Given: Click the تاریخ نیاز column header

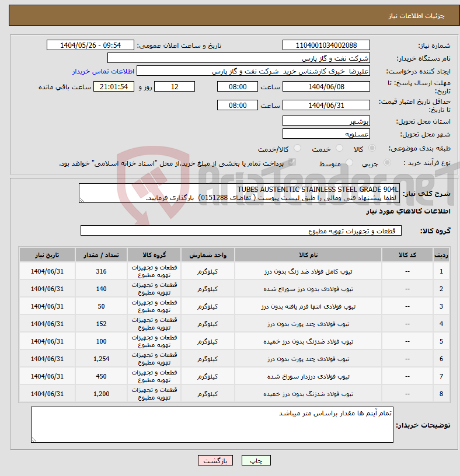Looking at the screenshot, I should 47,255.
